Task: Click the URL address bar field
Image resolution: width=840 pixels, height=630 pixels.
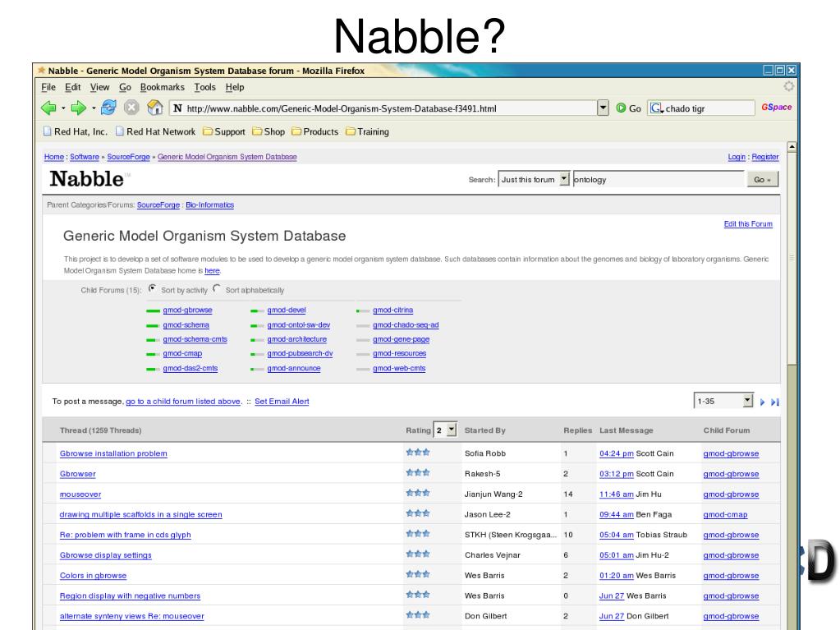Action: tap(384, 108)
